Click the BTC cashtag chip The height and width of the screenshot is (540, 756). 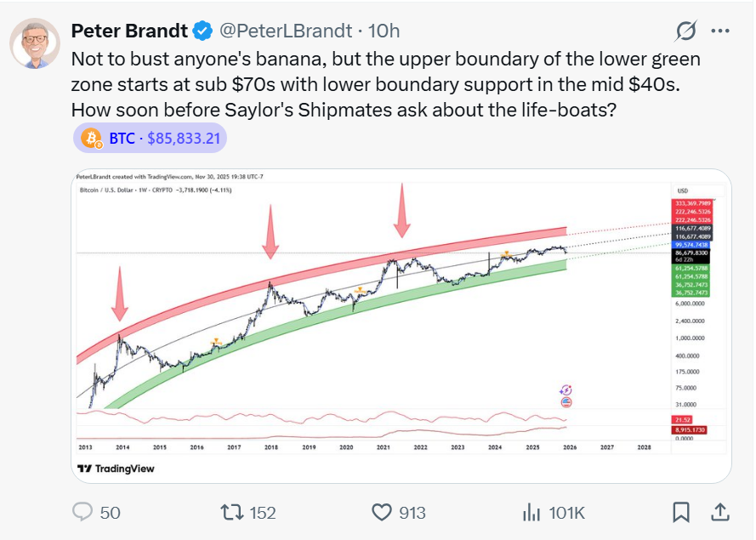coord(122,137)
